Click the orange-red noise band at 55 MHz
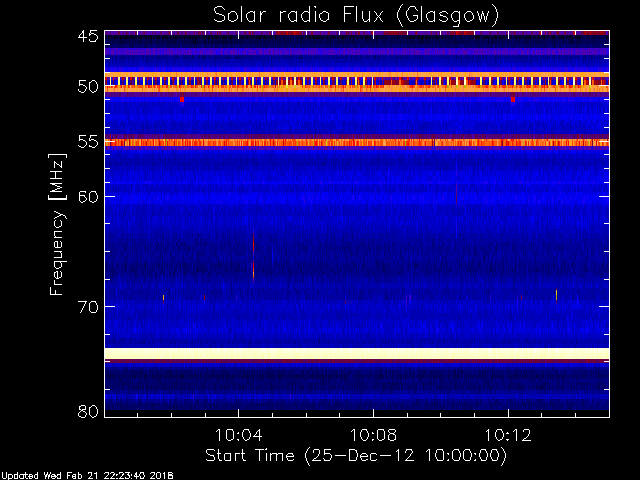The height and width of the screenshot is (480, 640). [x=357, y=142]
